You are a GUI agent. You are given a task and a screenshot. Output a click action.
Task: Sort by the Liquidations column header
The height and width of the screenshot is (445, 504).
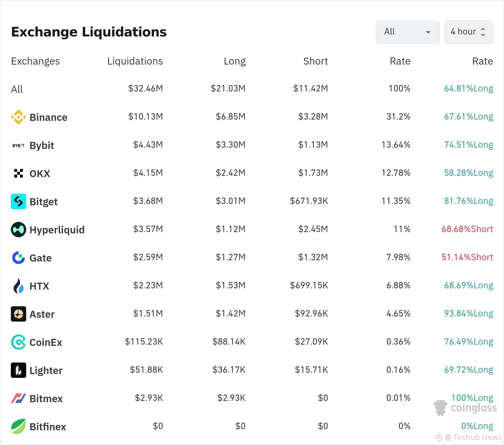coord(135,61)
